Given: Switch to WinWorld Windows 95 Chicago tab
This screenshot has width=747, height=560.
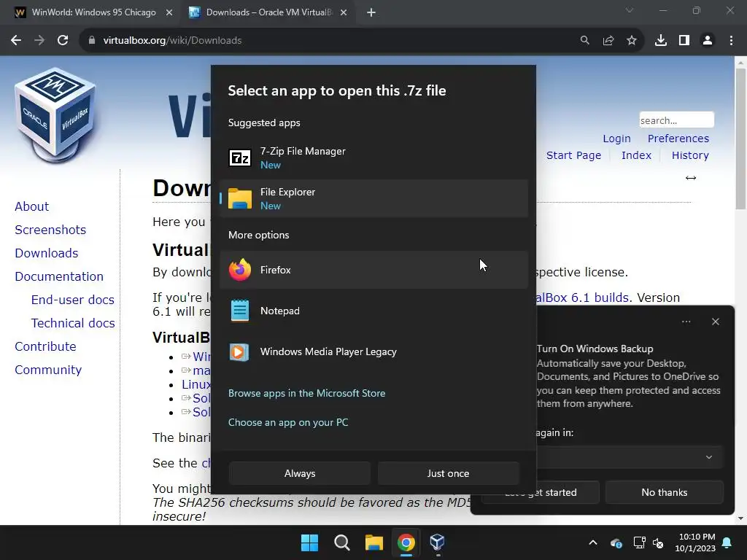Looking at the screenshot, I should coord(93,12).
